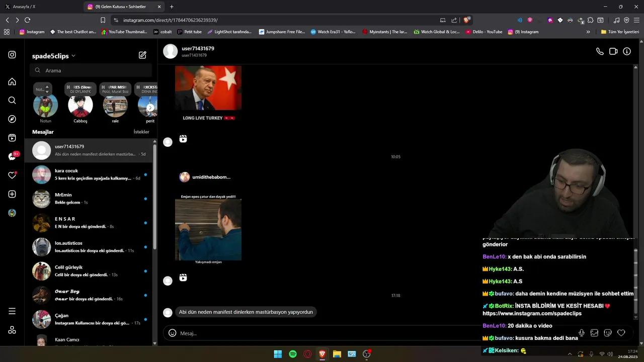Open the profile avatar in sidebar
644x362 pixels.
pos(12,213)
